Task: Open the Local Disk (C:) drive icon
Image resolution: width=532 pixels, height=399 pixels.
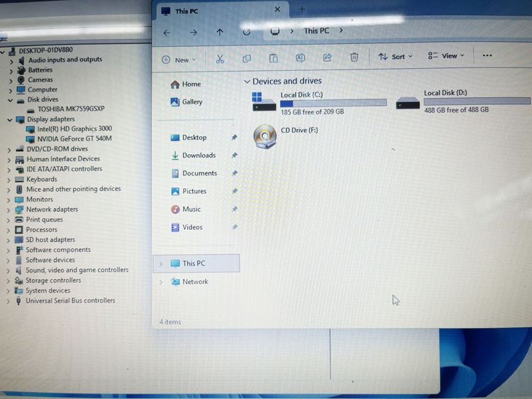Action: pos(264,102)
